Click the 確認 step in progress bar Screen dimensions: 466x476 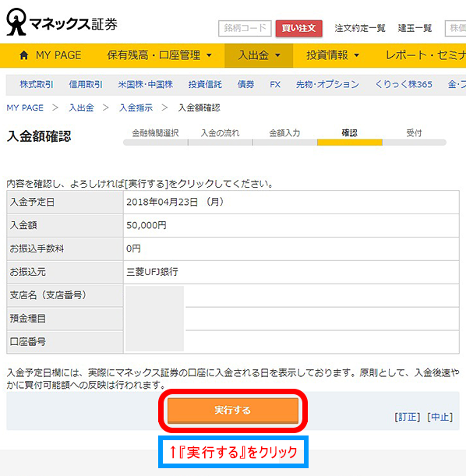click(x=349, y=133)
